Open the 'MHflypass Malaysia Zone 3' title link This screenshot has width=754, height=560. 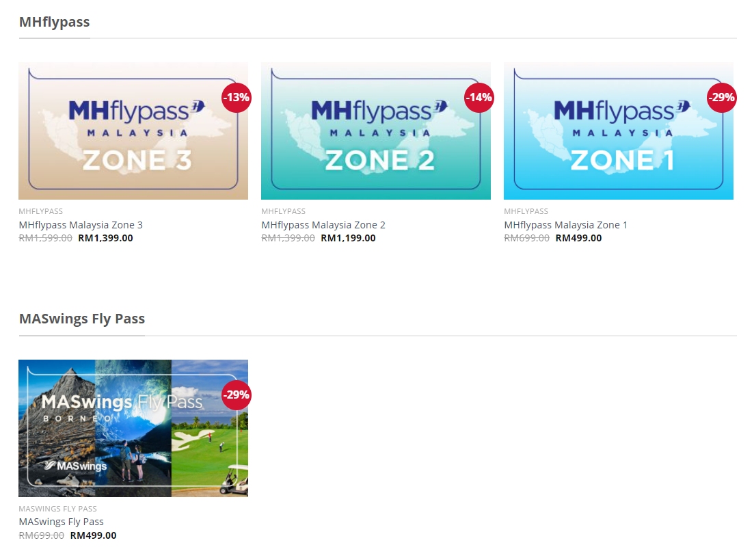pos(81,225)
